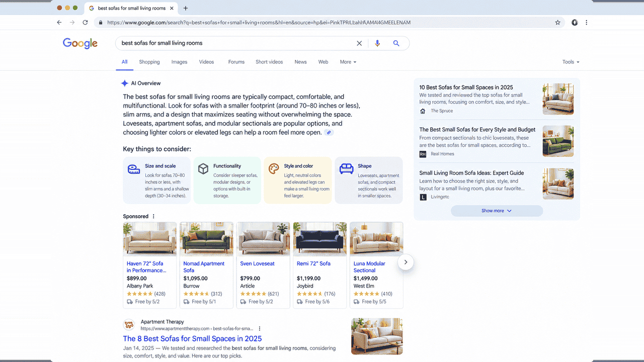Switch to the Images tab
The image size is (644, 362).
pos(179,62)
